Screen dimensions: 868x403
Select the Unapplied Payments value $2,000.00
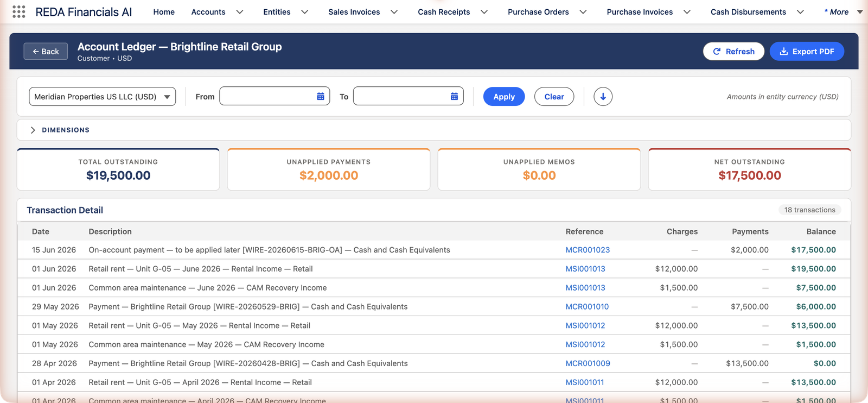329,175
